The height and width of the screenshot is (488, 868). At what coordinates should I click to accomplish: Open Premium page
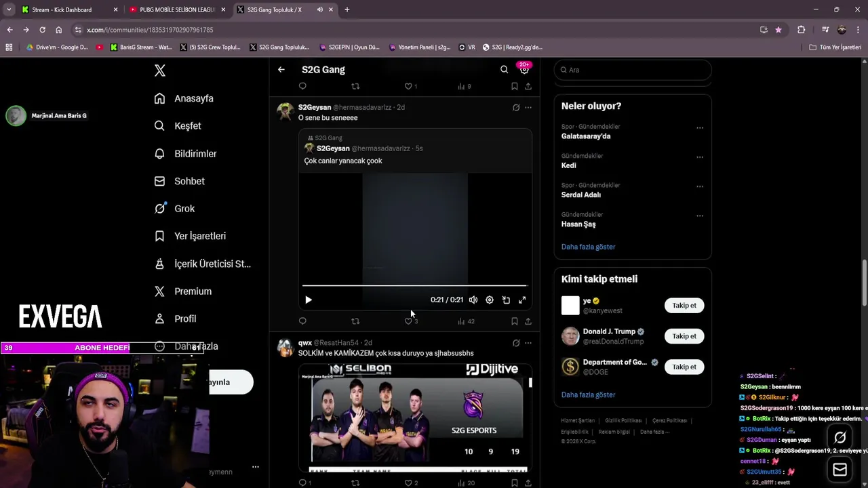tap(183, 291)
